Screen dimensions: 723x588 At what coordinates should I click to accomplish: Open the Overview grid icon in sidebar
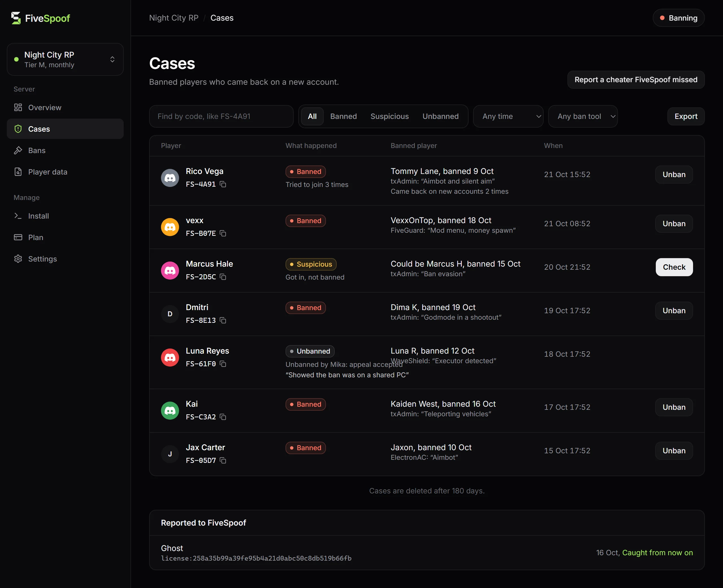(18, 107)
